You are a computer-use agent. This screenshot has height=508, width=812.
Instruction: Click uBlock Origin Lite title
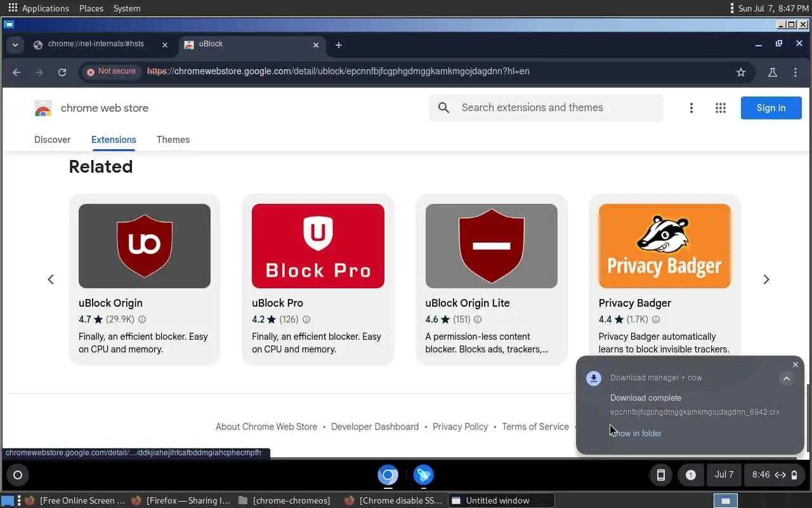point(468,303)
